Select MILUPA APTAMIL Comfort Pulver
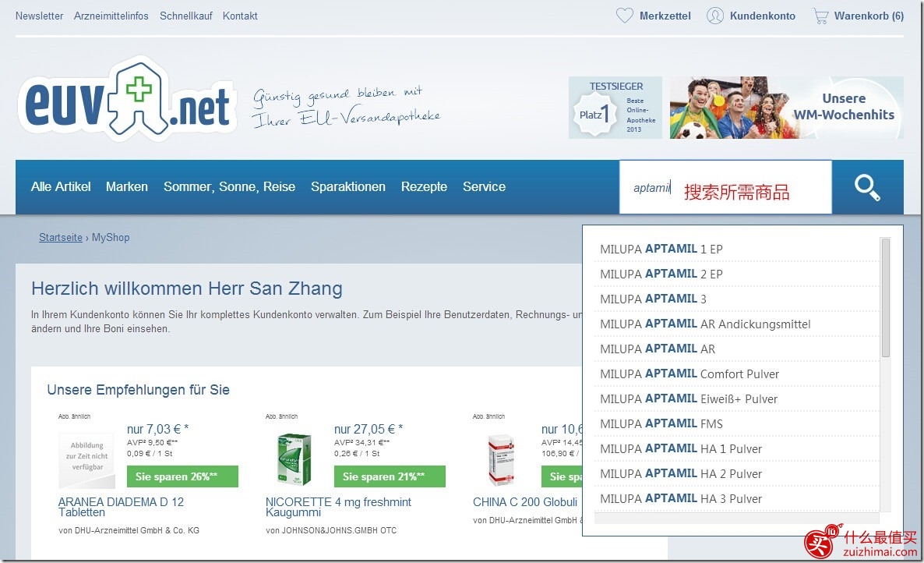 pos(736,374)
